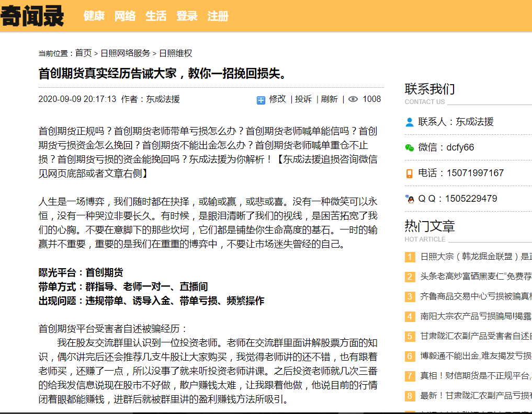Open hot article 7 真相！财信期货
Screen dimensions: 532x414
pyautogui.click(x=476, y=376)
